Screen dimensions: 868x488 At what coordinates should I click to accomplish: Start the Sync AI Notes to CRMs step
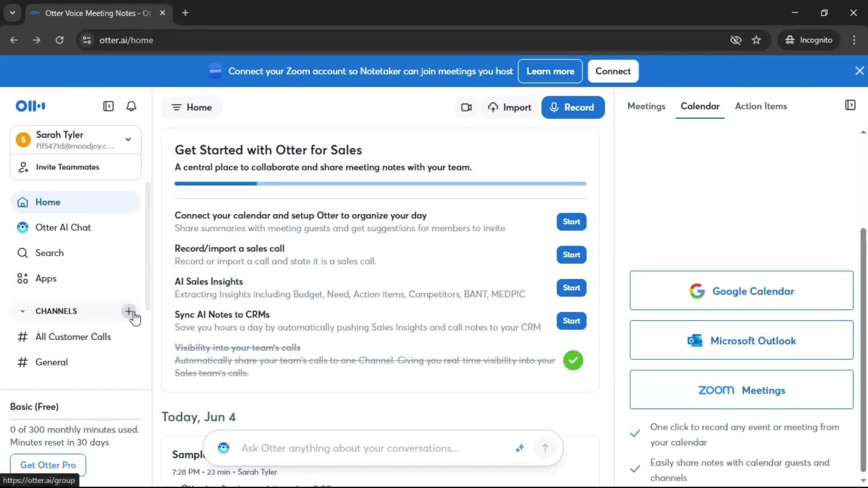[x=571, y=321]
